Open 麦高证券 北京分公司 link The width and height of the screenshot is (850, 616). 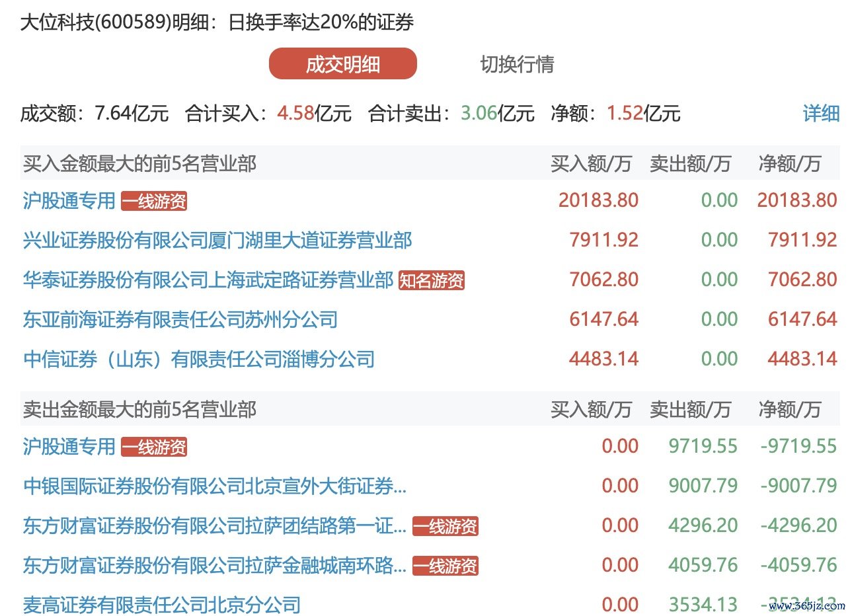click(x=162, y=604)
